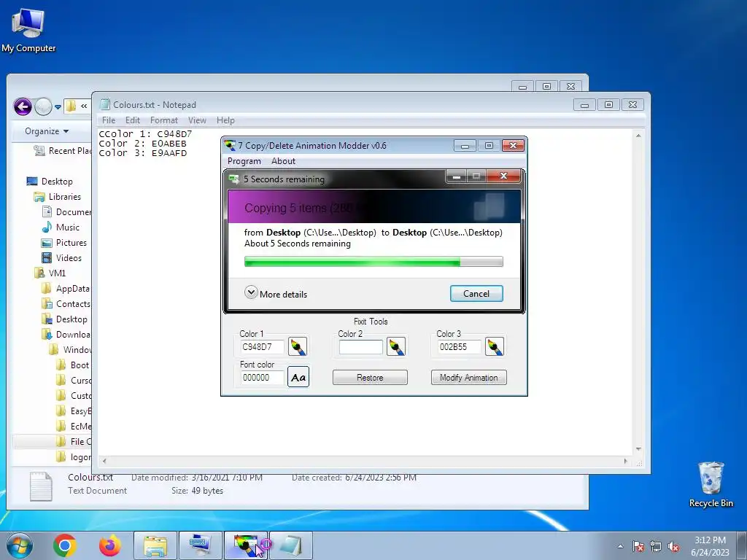Click Notepad horizontal scrollbar left arrow
Viewport: 747px width, 560px height.
point(104,461)
